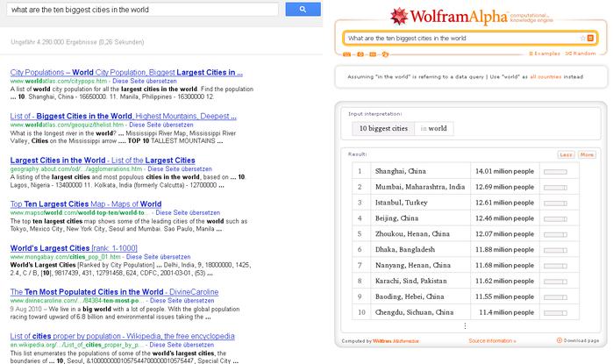Expand the result list with the three-dots handle

465,325
